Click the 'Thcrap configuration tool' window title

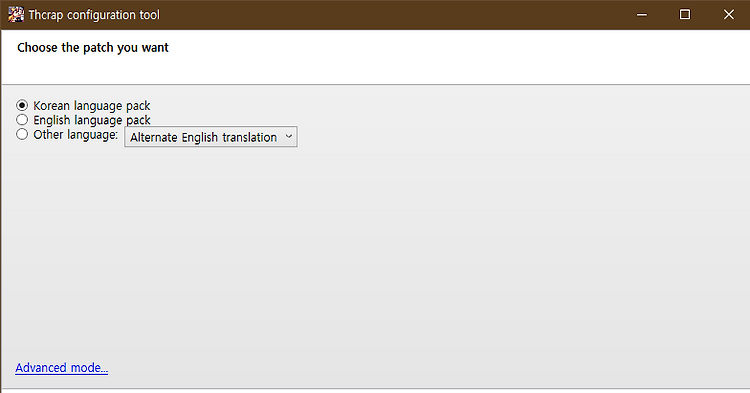(94, 15)
